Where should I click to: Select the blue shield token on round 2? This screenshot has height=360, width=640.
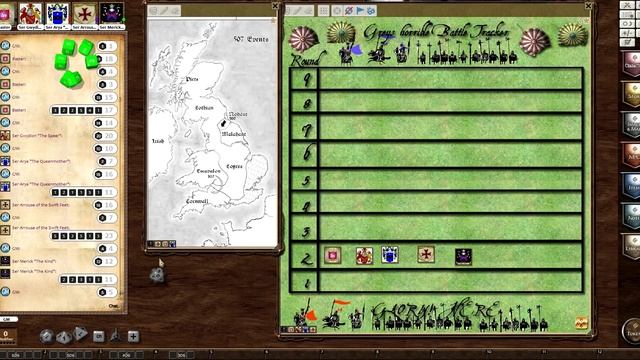coord(390,255)
